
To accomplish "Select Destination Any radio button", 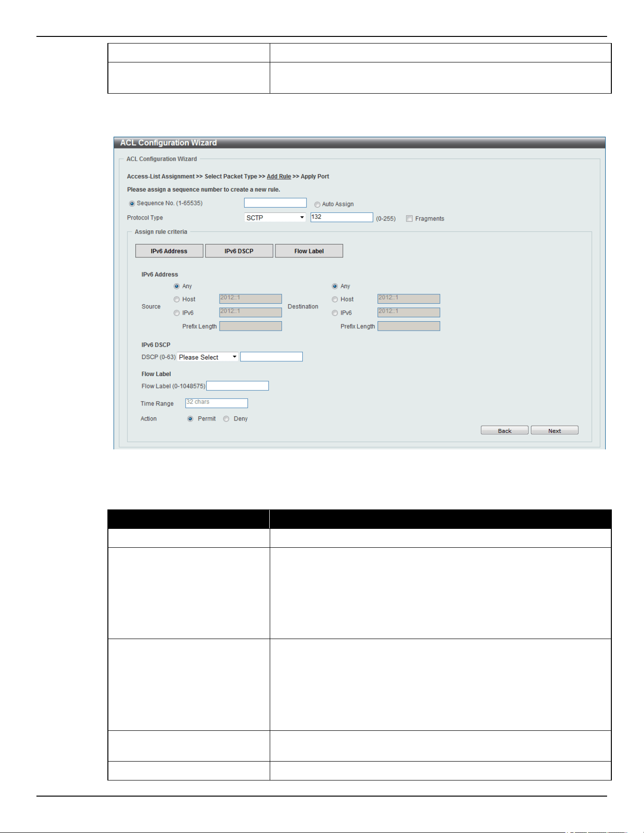I will point(335,286).
